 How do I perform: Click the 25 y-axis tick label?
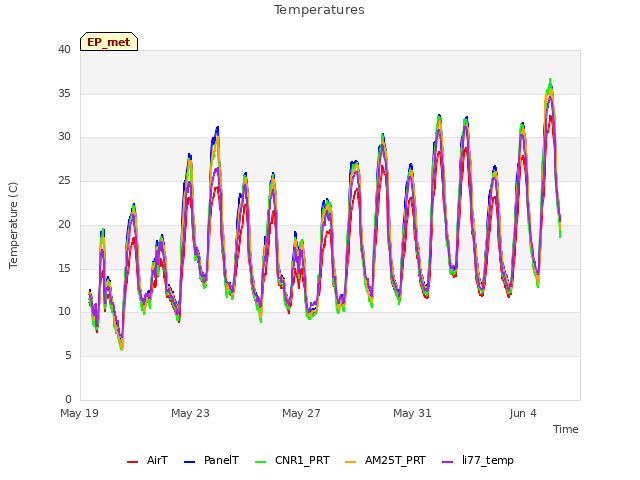coord(64,180)
